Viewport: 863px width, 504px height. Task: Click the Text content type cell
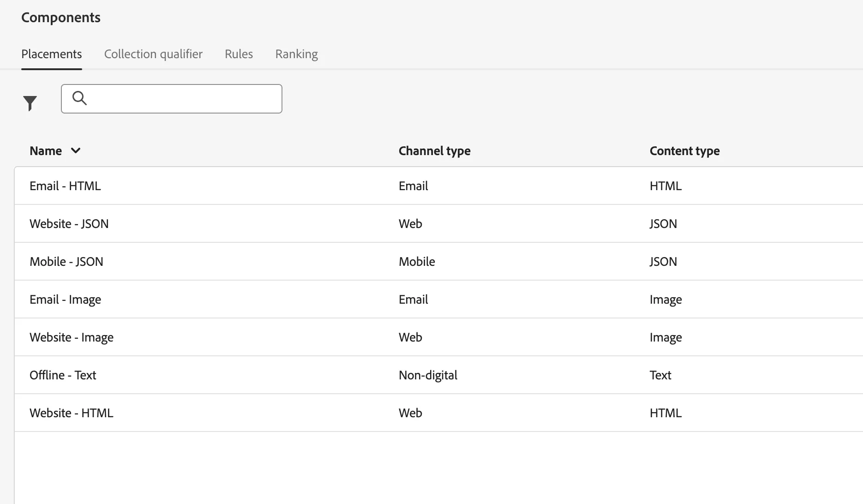(x=660, y=375)
